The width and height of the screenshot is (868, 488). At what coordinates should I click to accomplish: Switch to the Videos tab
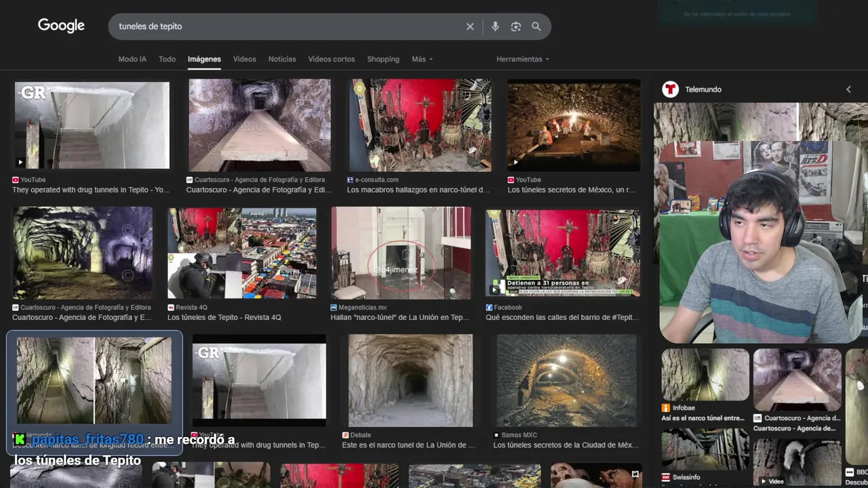(x=244, y=59)
